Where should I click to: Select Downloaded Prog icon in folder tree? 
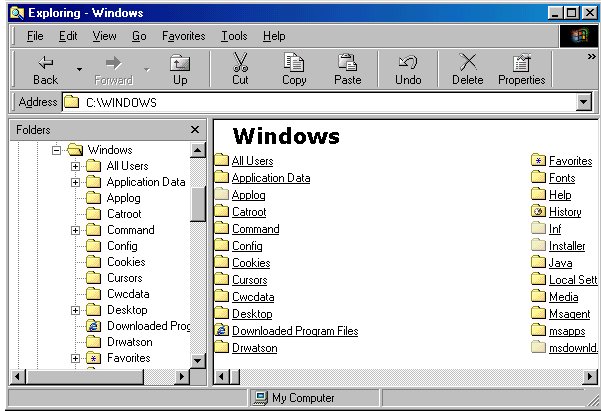tap(93, 326)
